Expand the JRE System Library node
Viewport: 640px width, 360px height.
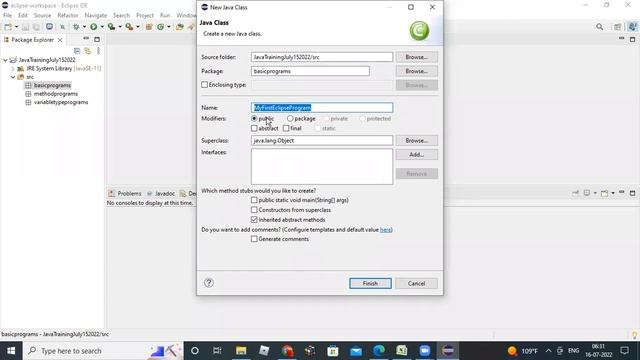point(13,69)
